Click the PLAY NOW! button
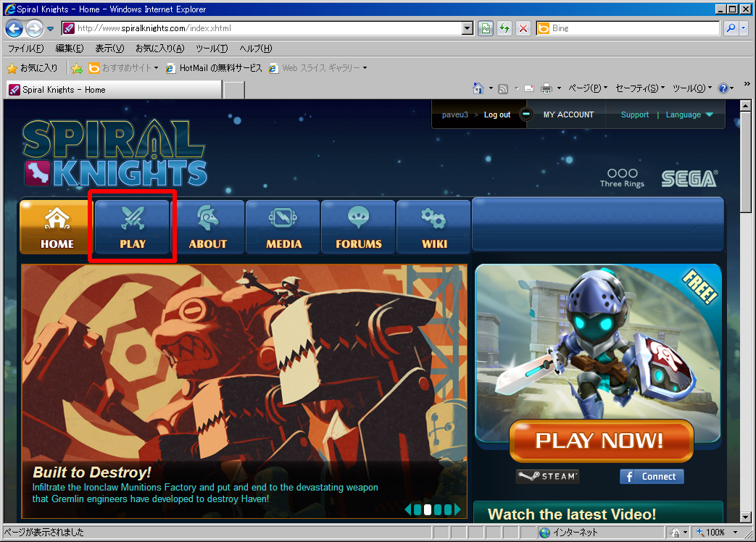 (x=601, y=441)
